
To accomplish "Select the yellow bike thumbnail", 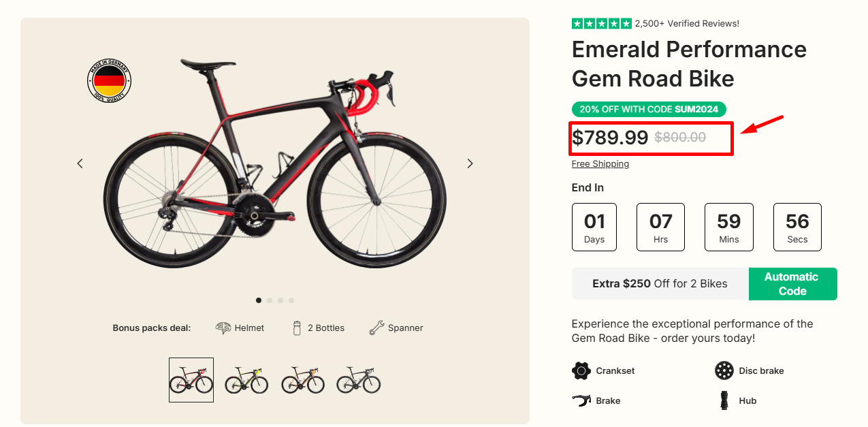I will [246, 379].
